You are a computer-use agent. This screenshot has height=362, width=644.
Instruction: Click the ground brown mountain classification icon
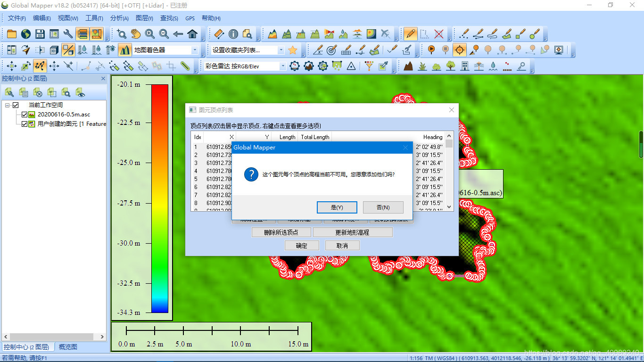coord(408,66)
